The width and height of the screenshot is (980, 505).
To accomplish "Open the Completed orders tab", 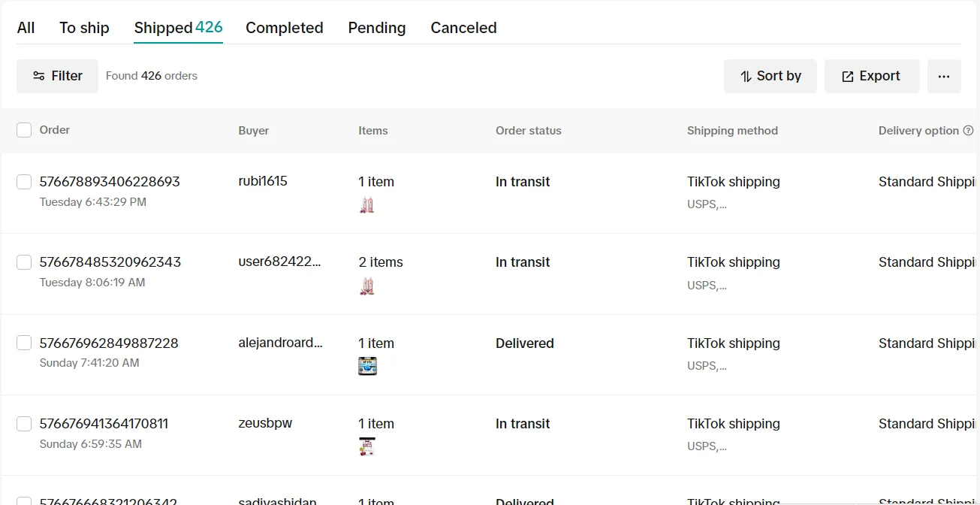I will tap(284, 28).
